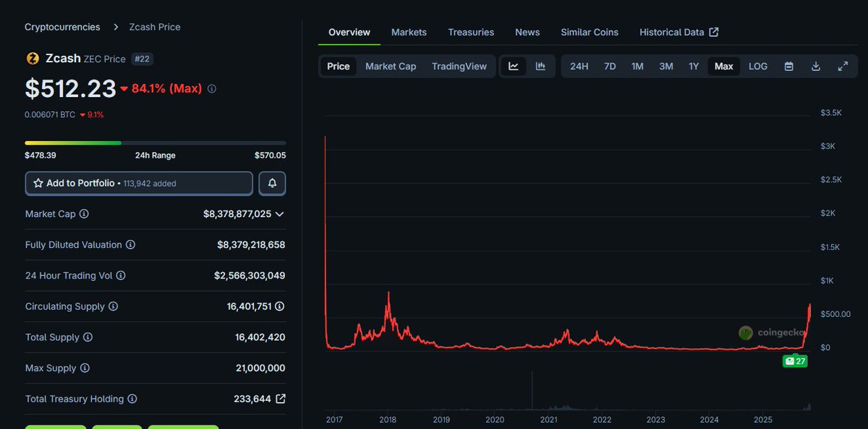The height and width of the screenshot is (429, 868).
Task: Click the green 27 events marker
Action: pos(795,361)
